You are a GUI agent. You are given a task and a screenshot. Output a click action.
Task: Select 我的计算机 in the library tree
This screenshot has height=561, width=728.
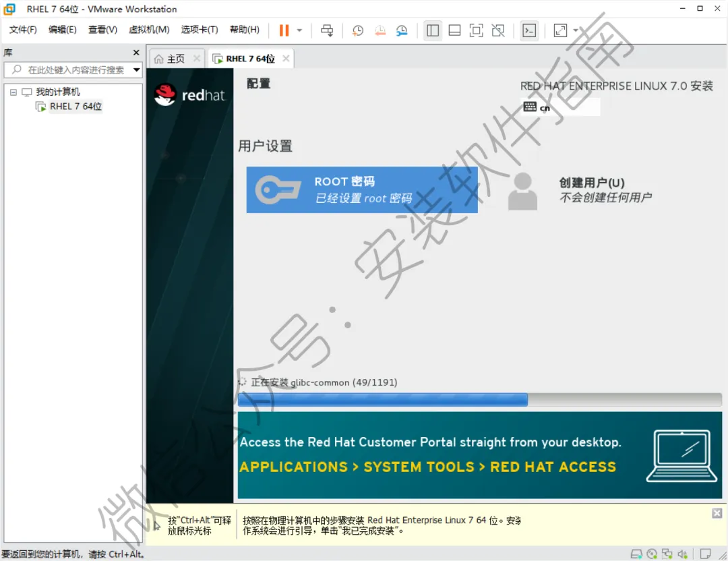(57, 92)
